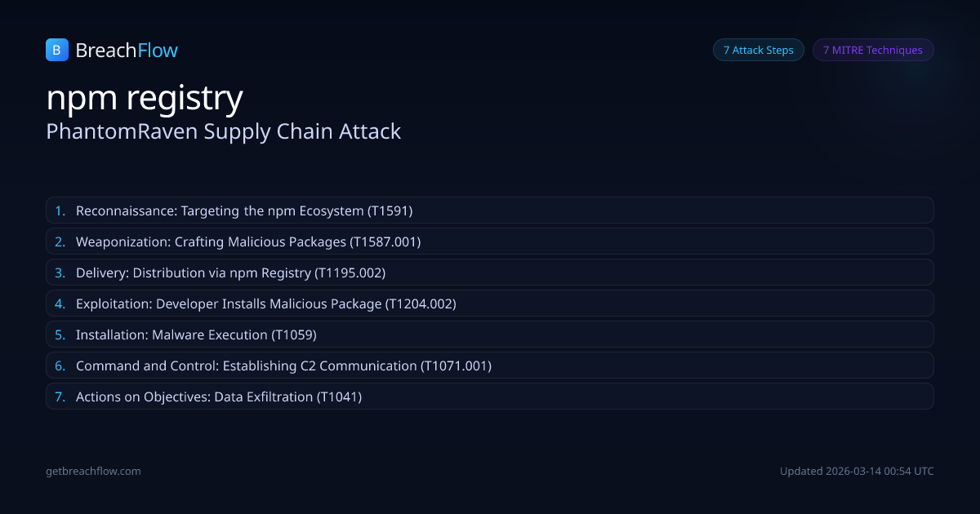
Task: Click the BreachFlow brand name text
Action: [127, 51]
